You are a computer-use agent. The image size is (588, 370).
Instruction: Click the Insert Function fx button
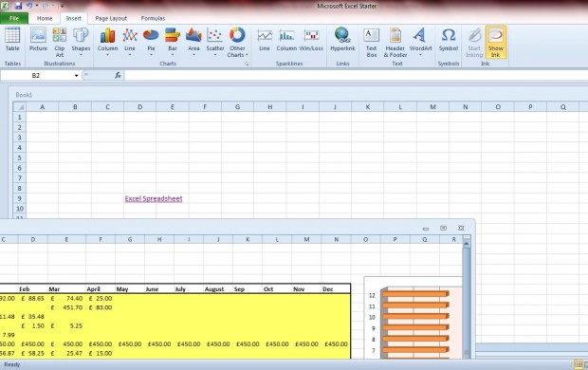pyautogui.click(x=118, y=76)
